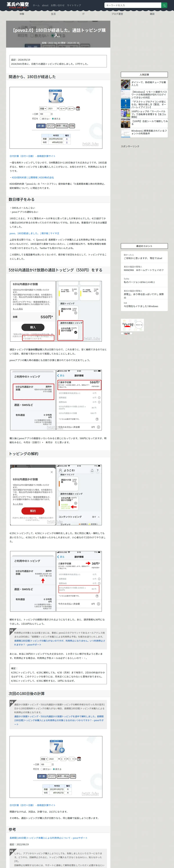Click the 追記：2024/05/19 note box
The width and height of the screenshot is (174, 868).
click(x=58, y=62)
